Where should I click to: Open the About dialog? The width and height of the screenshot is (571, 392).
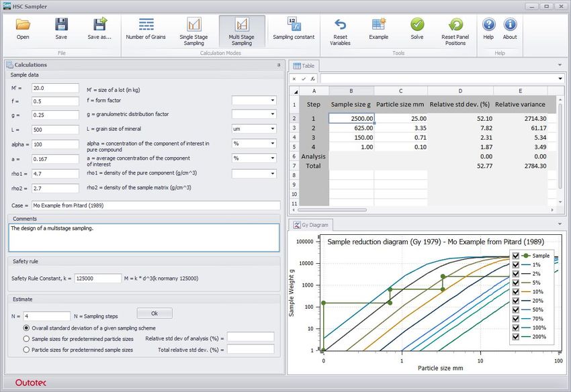pos(510,29)
